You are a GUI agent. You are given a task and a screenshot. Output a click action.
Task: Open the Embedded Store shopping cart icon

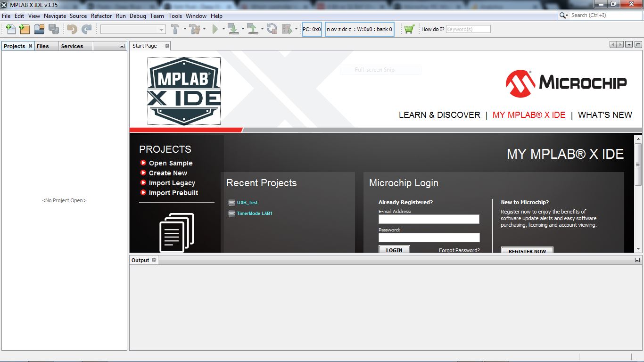click(x=408, y=29)
